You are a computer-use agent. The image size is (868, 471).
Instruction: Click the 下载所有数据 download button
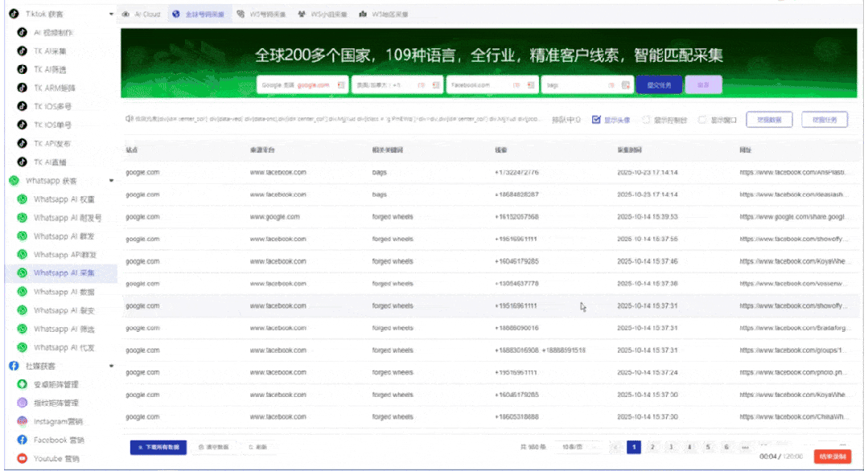[158, 447]
